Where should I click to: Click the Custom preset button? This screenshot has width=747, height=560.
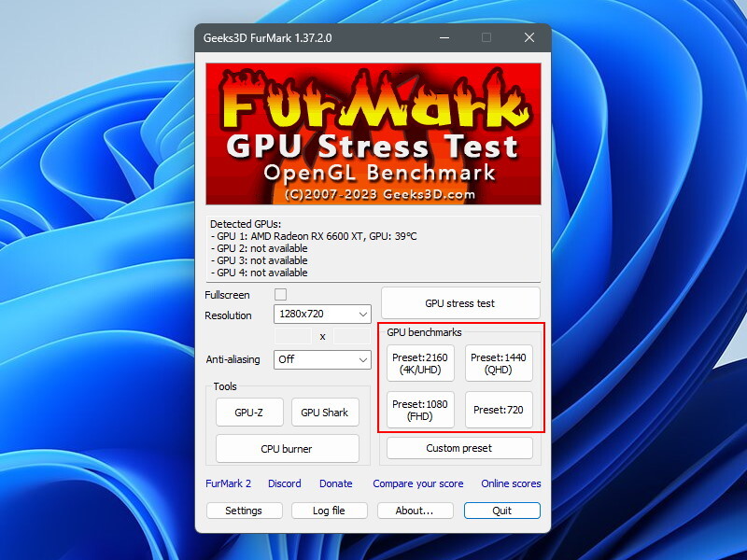click(x=459, y=448)
